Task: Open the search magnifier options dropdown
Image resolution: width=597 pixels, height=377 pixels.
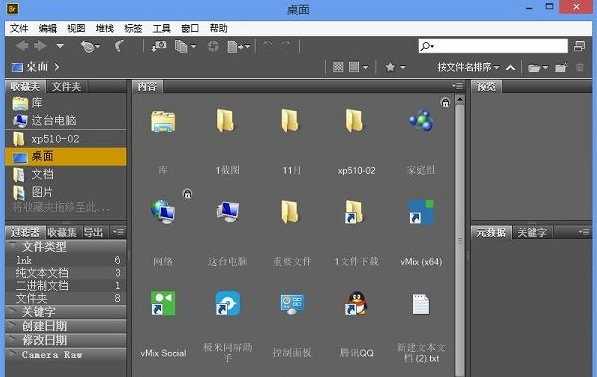Action: (427, 46)
